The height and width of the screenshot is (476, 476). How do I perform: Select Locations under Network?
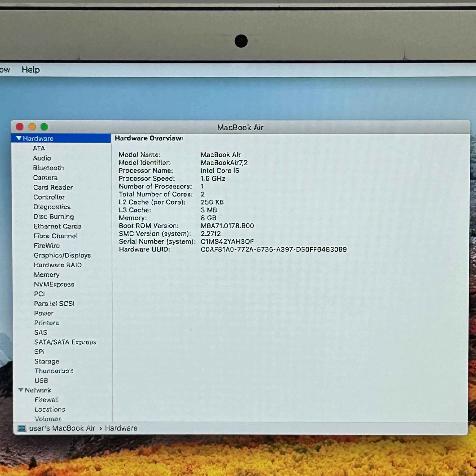tap(50, 409)
